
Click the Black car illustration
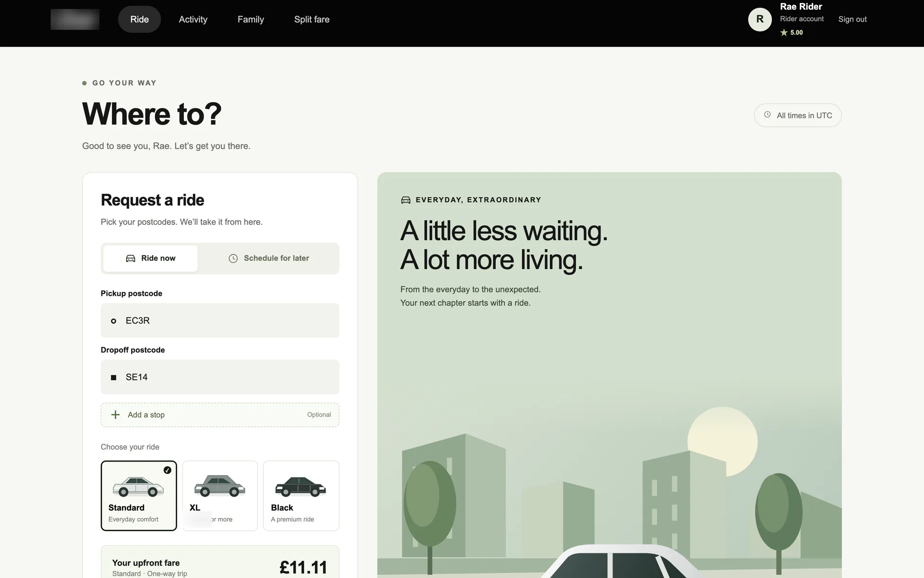pyautogui.click(x=301, y=486)
